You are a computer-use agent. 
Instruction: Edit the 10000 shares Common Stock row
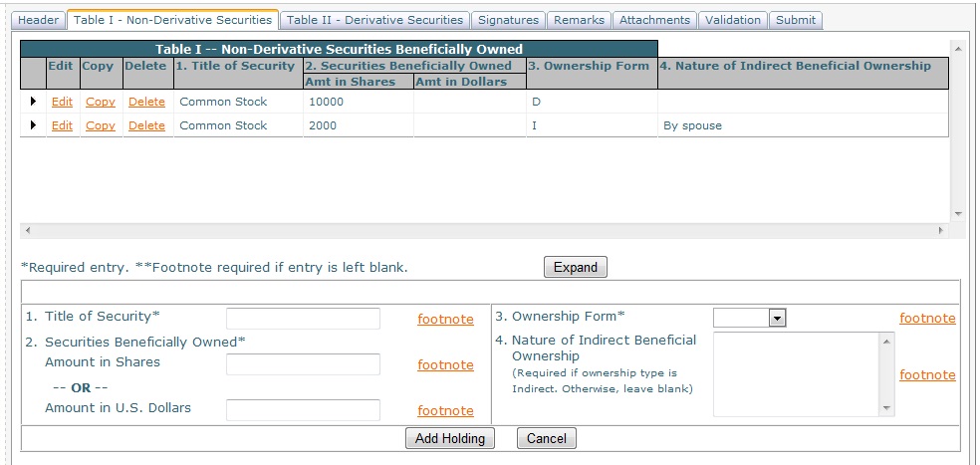tap(62, 102)
